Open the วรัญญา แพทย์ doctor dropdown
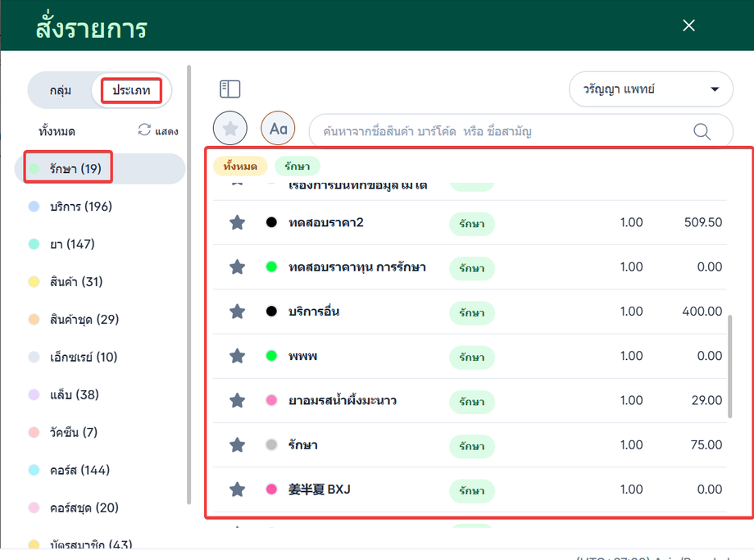The width and height of the screenshot is (754, 560). [x=651, y=89]
